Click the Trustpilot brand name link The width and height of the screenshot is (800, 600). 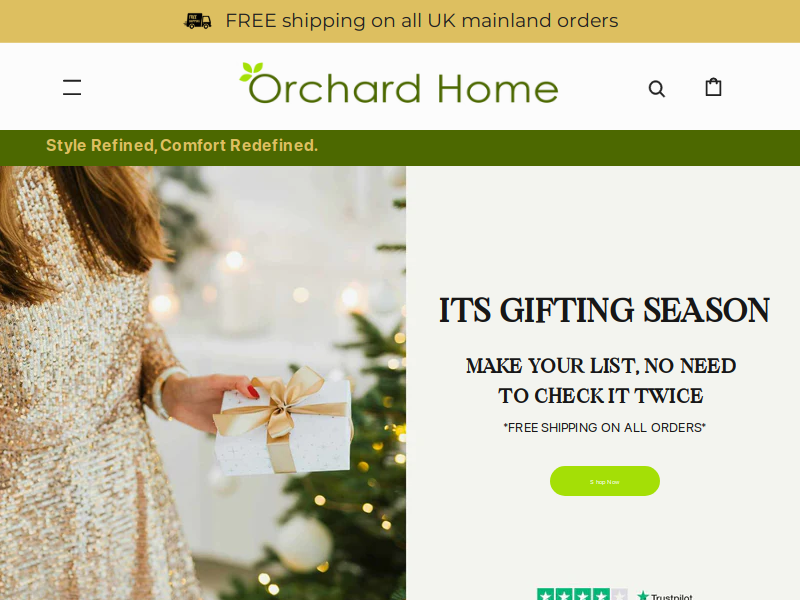pos(671,596)
